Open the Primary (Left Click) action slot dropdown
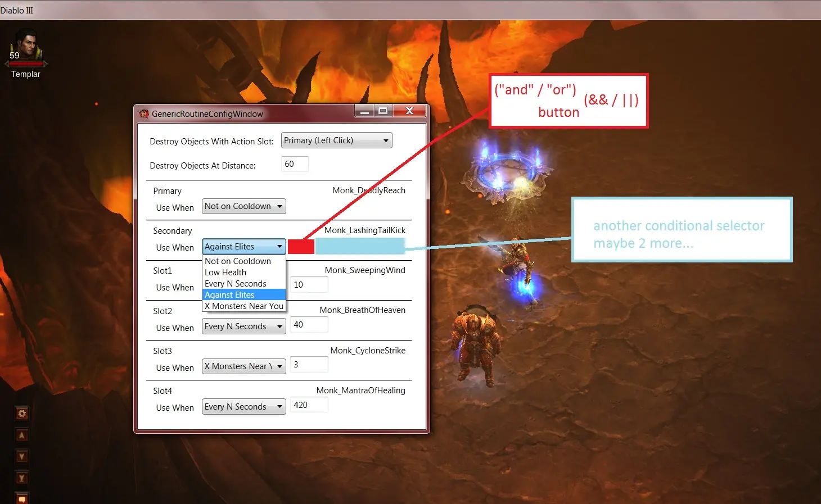This screenshot has width=821, height=504. (x=336, y=140)
